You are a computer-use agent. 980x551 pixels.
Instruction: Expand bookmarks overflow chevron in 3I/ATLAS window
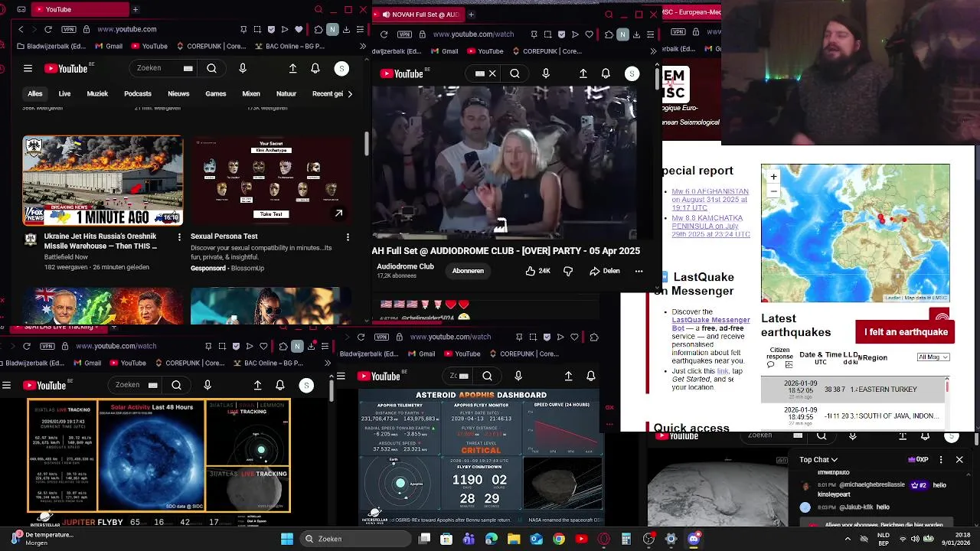(328, 363)
